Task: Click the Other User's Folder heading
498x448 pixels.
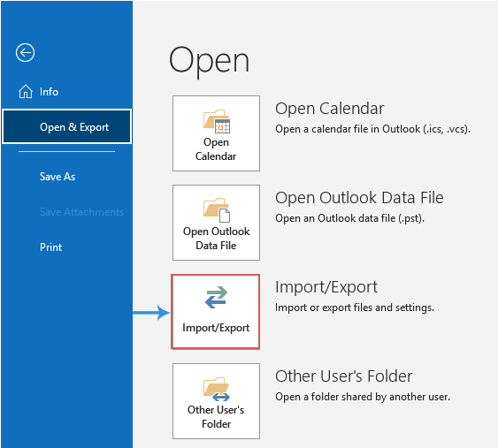Action: (343, 376)
